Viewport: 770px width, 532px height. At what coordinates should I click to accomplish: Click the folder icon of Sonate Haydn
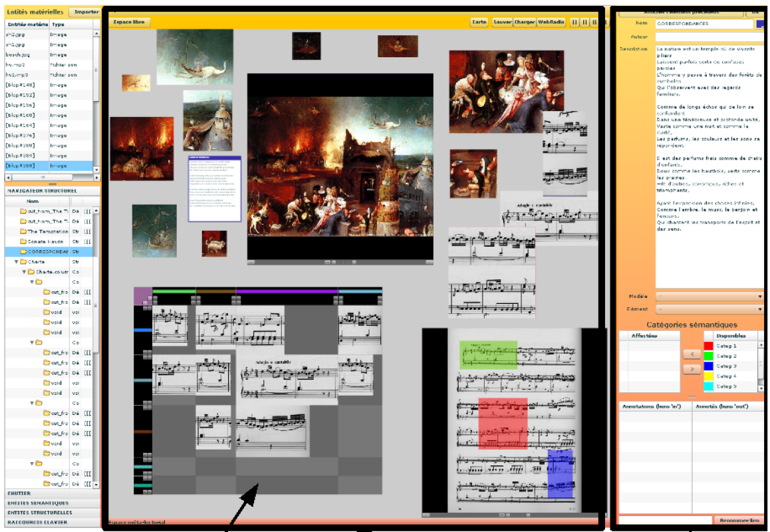coord(23,241)
